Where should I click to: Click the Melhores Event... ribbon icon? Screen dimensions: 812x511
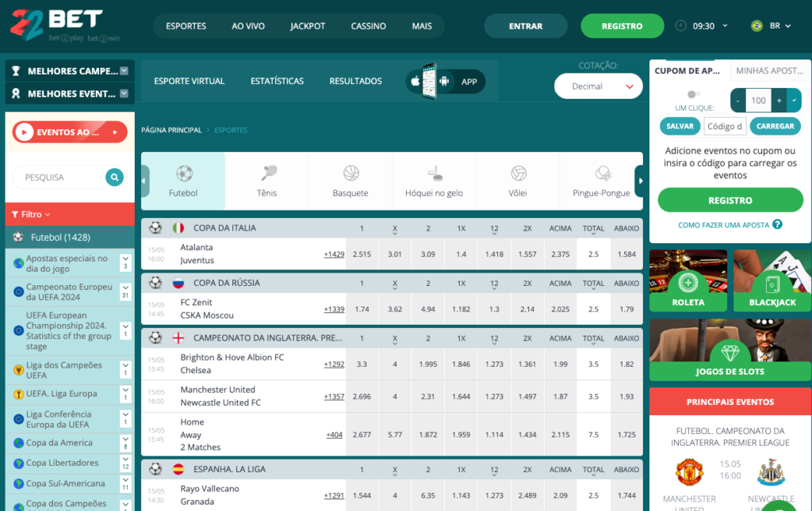click(16, 93)
